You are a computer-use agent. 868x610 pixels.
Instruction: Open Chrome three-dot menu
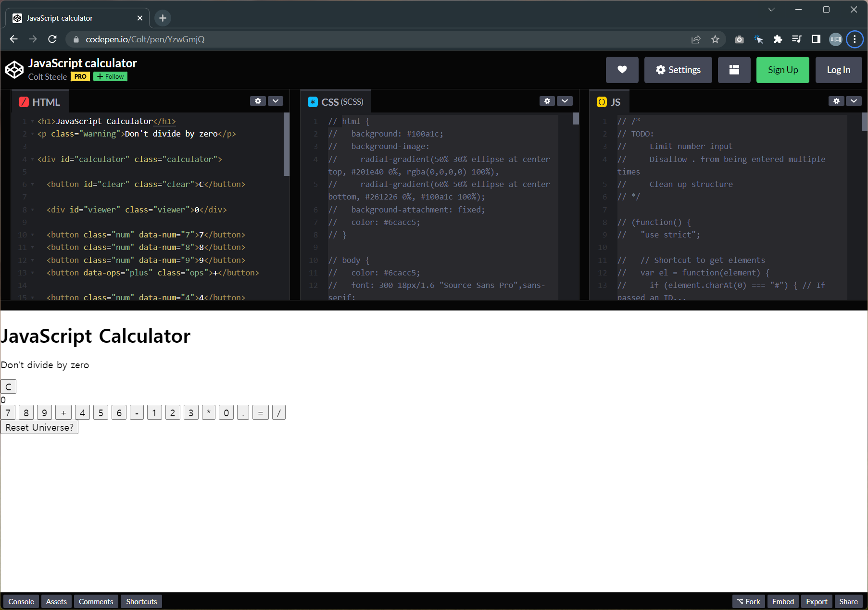click(855, 39)
